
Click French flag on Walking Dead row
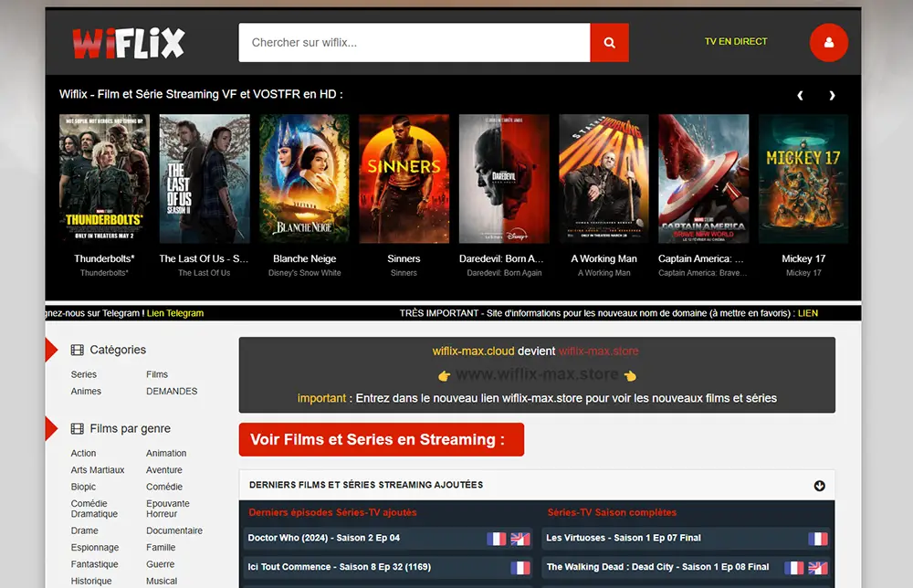click(x=794, y=568)
